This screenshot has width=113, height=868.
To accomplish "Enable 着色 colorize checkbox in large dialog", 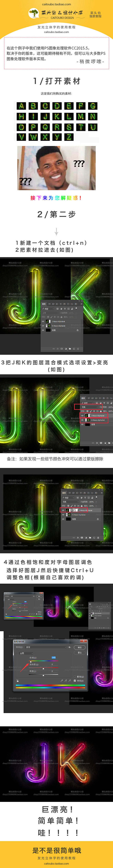I will (x=75, y=677).
